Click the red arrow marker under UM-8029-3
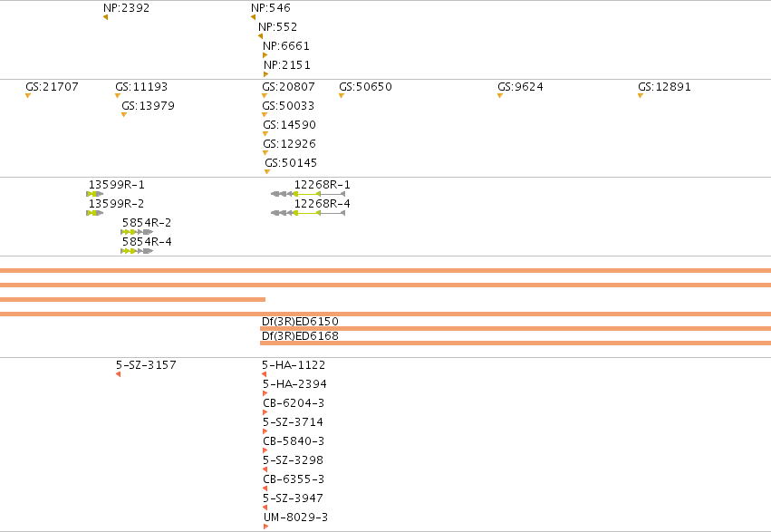771x532 pixels. click(266, 527)
